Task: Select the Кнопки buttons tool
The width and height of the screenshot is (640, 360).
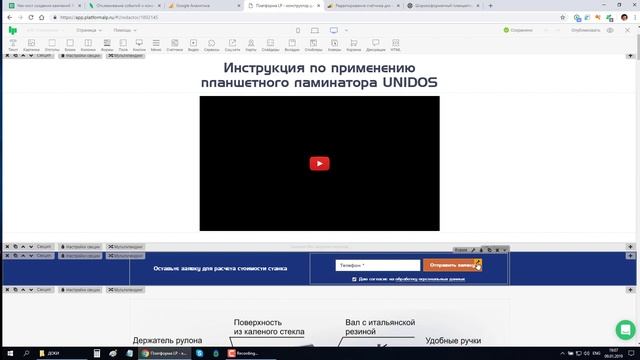Action: pyautogui.click(x=139, y=45)
